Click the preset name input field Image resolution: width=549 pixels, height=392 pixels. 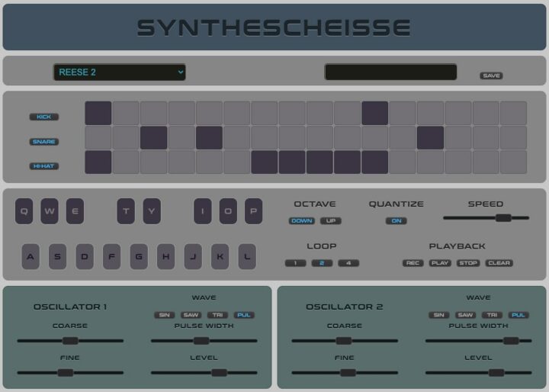click(390, 72)
